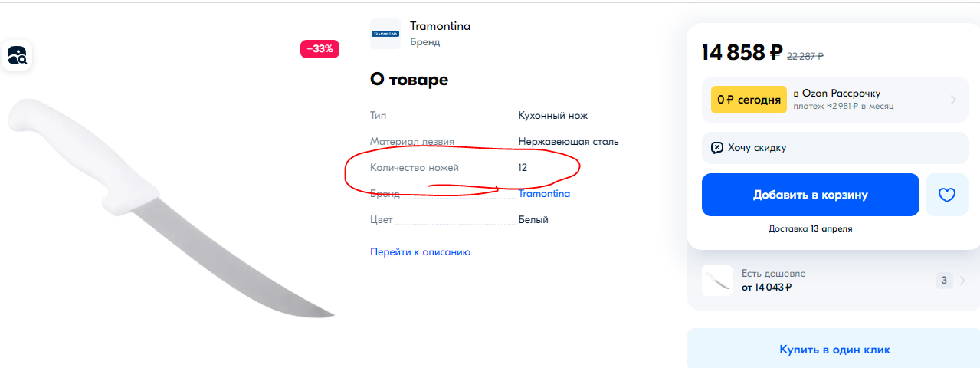Click the Tramontina brand name heading

(x=440, y=26)
